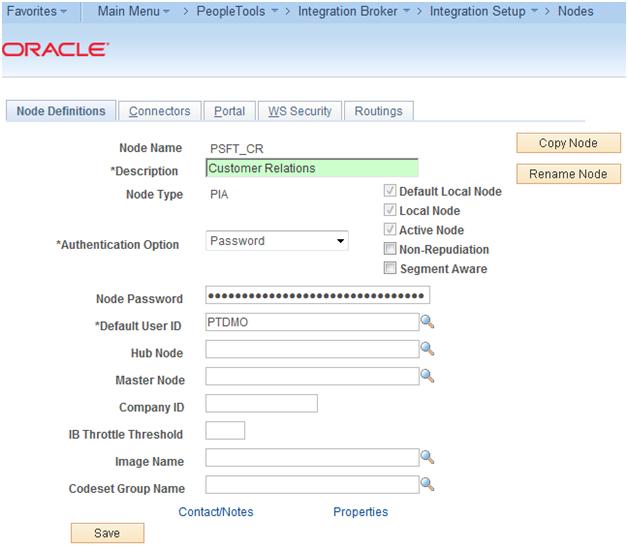This screenshot has height=551, width=628.
Task: Toggle Default Local Node checkbox
Action: [x=390, y=191]
